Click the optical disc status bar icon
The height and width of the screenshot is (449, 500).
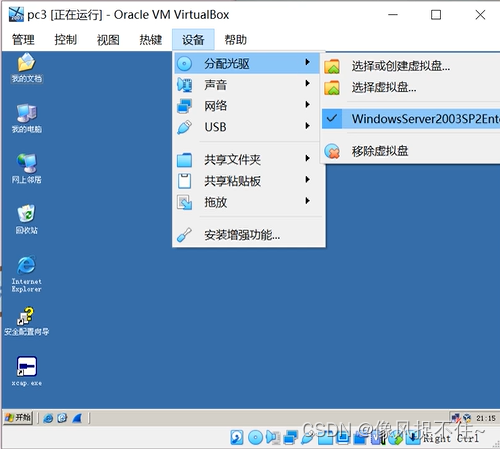point(256,438)
